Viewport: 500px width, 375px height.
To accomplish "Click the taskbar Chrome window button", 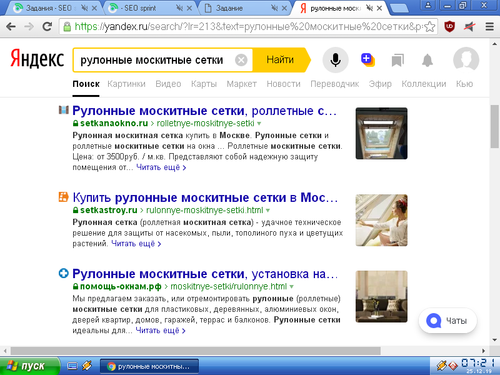I will pyautogui.click(x=149, y=367).
